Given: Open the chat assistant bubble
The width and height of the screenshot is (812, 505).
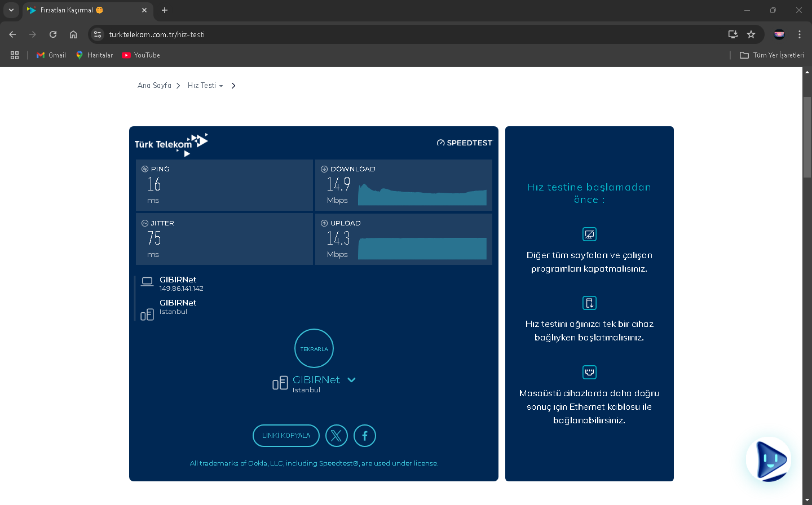Looking at the screenshot, I should click(769, 459).
